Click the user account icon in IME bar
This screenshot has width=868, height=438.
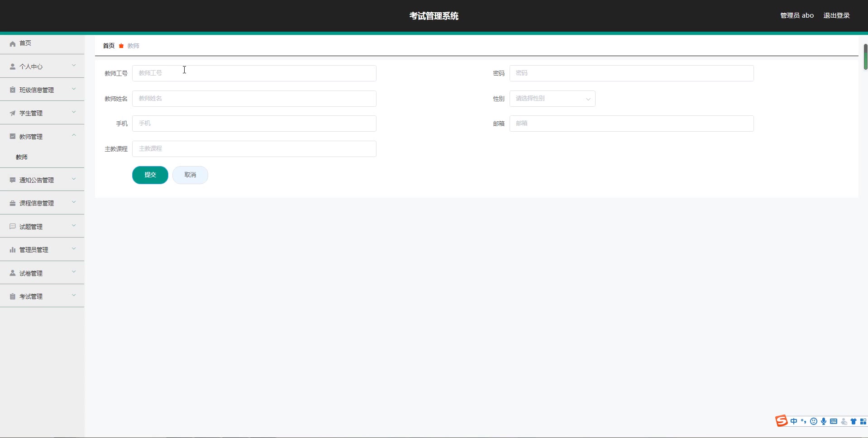click(844, 421)
